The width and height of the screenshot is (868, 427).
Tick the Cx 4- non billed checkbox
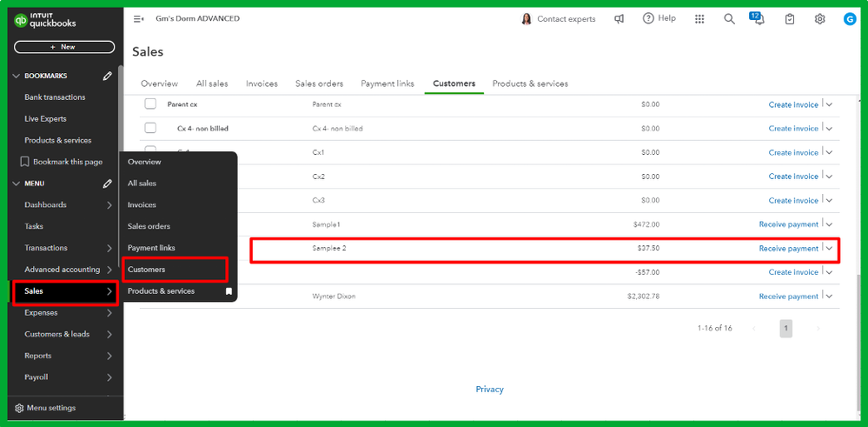pos(150,128)
